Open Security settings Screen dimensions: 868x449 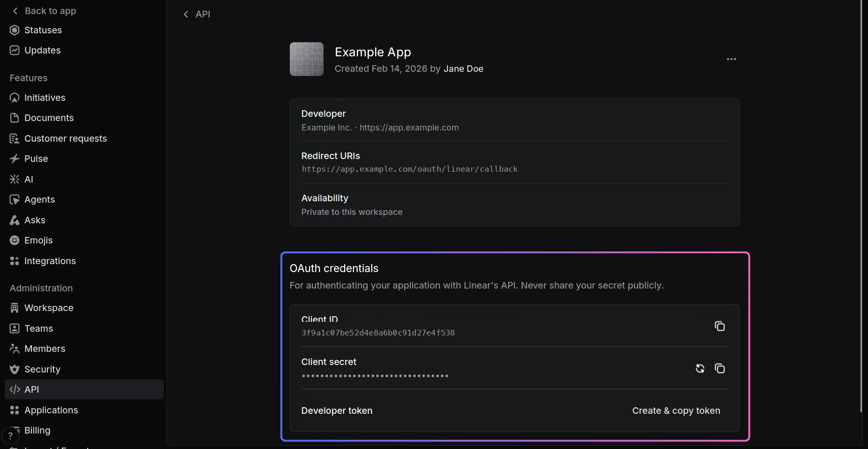pos(84,369)
